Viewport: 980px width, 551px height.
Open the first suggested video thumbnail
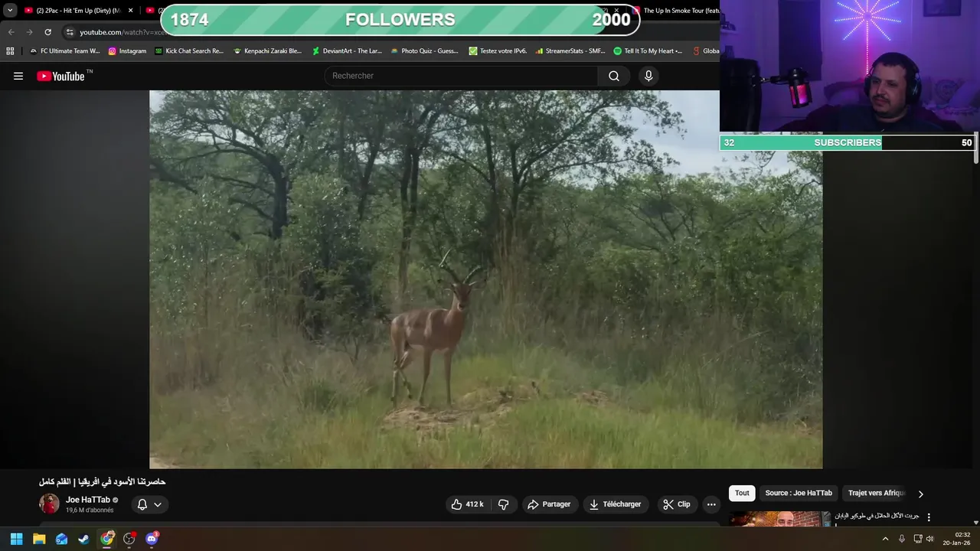[779, 519]
